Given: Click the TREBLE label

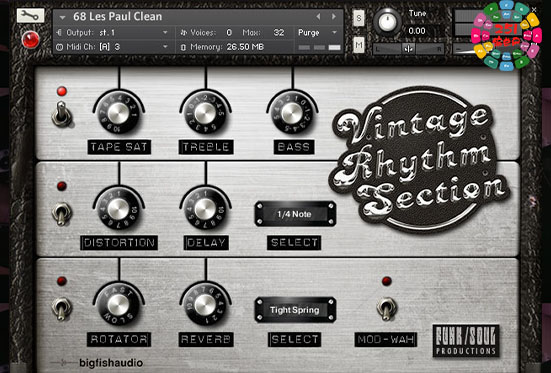Looking at the screenshot, I should pyautogui.click(x=206, y=147).
